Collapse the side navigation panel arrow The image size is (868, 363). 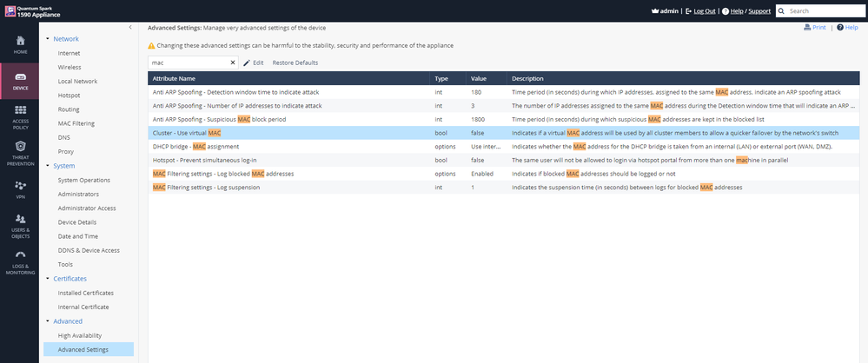130,27
